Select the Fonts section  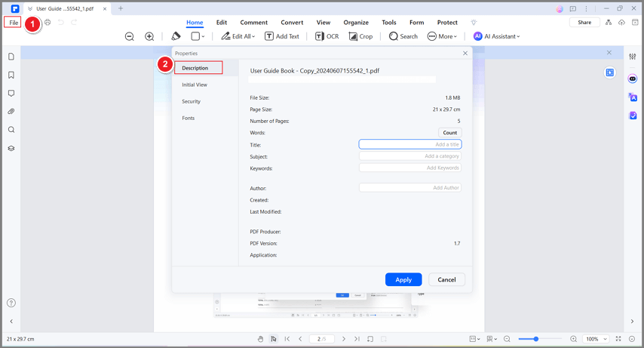188,118
